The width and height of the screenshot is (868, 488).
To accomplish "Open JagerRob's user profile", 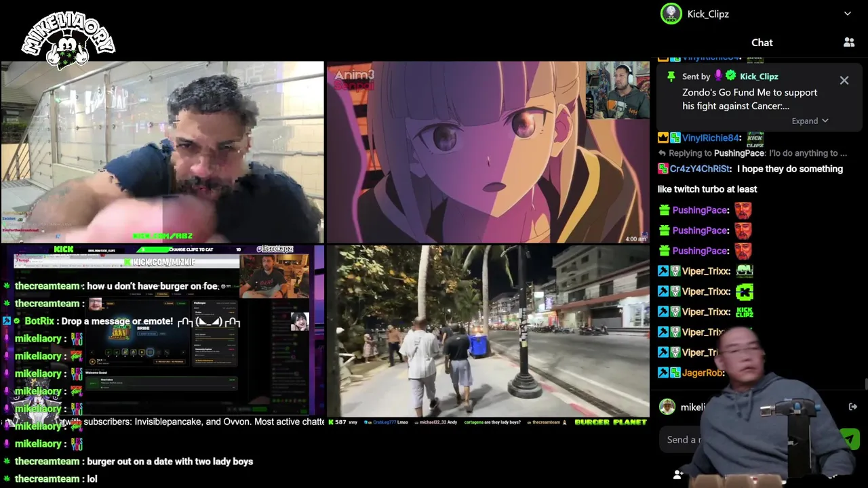I will pos(703,373).
